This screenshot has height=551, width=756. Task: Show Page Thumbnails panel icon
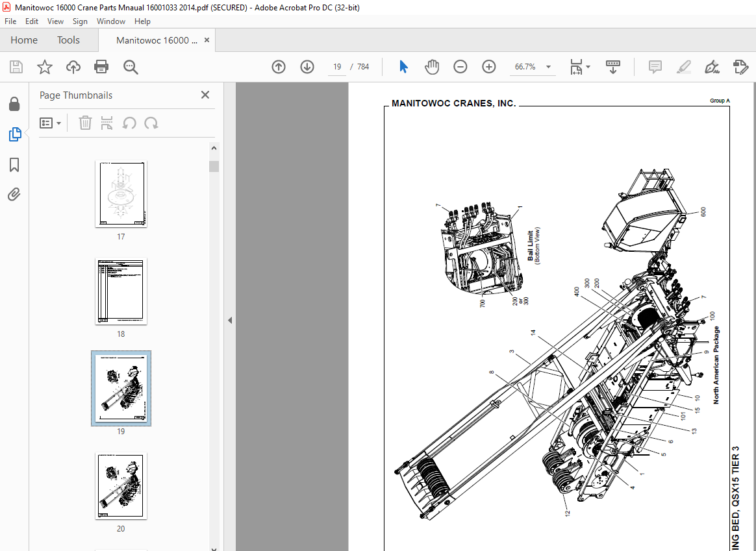click(x=15, y=134)
